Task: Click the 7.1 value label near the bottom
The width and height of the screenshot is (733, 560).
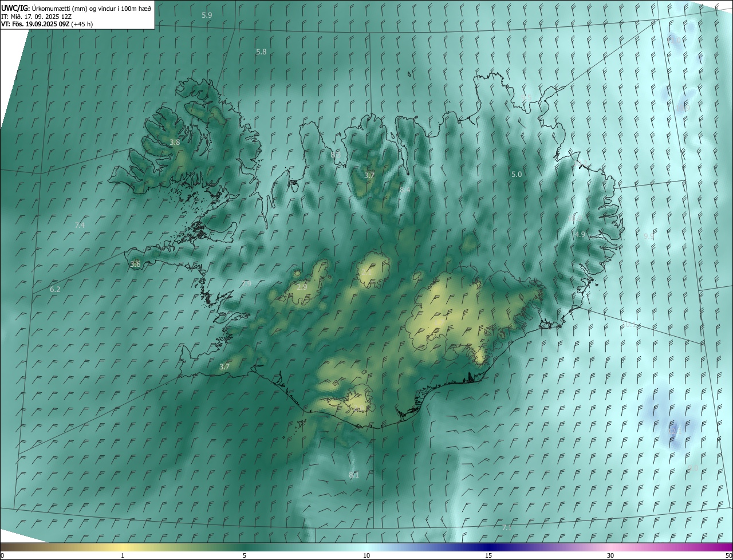Action: click(507, 528)
